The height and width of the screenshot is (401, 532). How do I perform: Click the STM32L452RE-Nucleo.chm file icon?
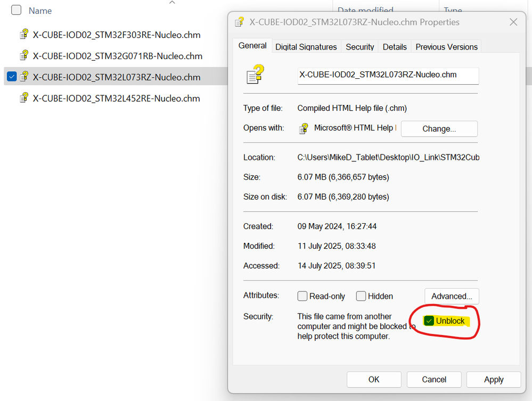24,97
